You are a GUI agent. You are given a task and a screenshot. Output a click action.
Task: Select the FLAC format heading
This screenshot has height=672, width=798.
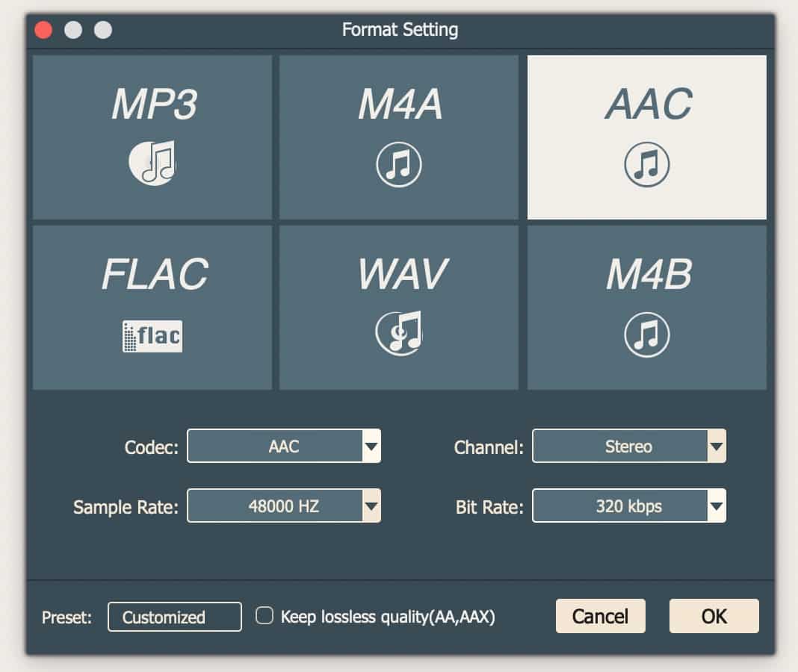[x=155, y=274]
